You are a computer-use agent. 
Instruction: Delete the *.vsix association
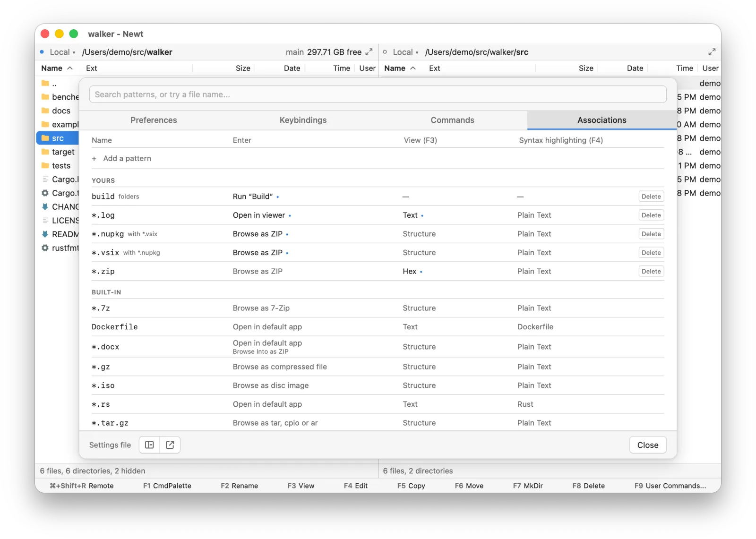651,253
